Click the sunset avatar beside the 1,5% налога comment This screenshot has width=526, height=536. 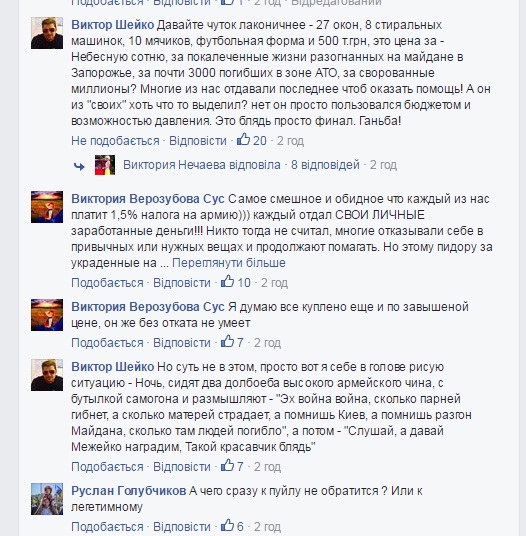[47, 207]
